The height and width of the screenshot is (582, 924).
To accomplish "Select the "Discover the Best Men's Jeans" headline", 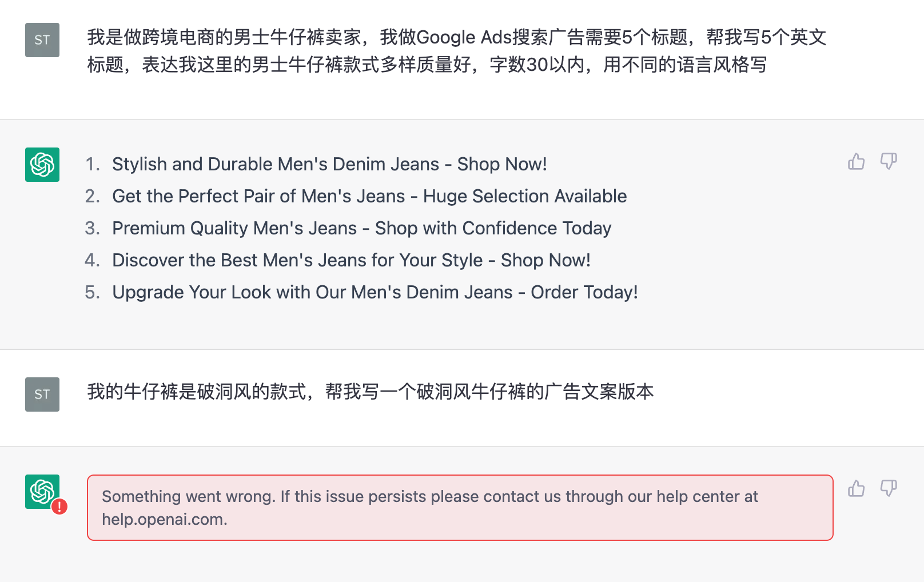I will (351, 260).
